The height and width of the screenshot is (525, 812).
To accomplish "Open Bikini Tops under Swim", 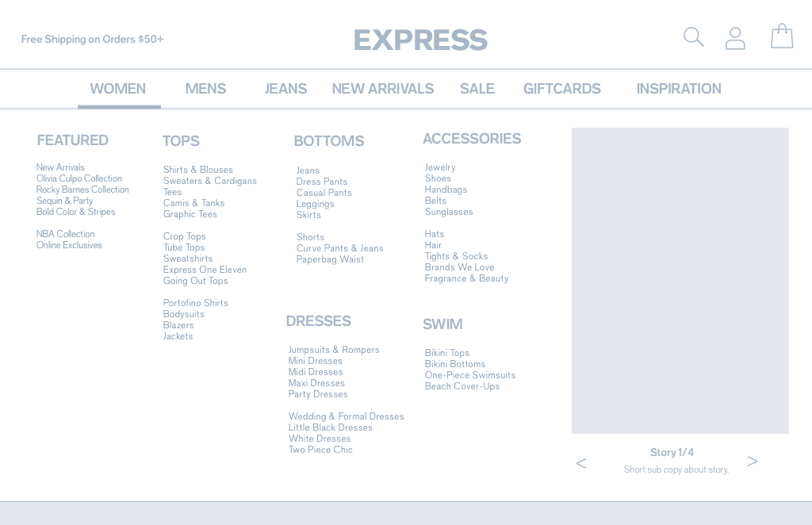I will click(x=447, y=353).
